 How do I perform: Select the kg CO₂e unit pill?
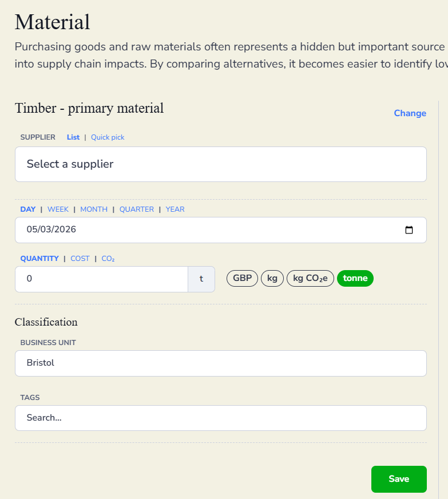click(310, 279)
